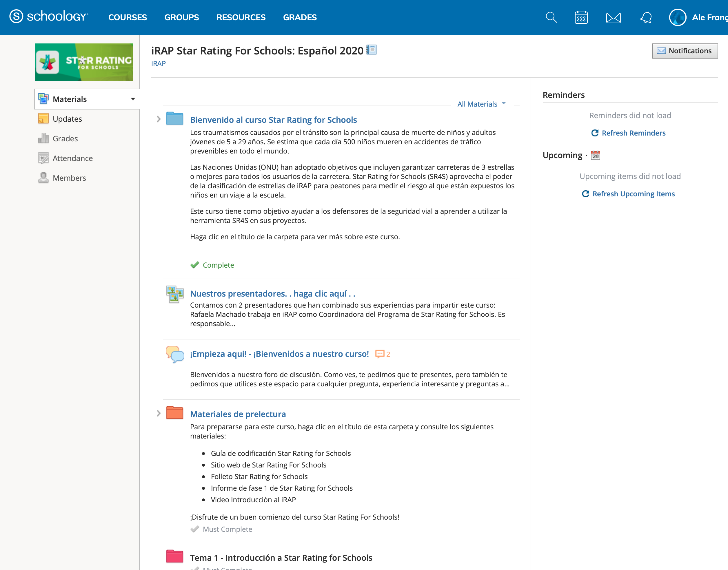Click the Upcoming heading
The height and width of the screenshot is (570, 728).
(563, 156)
